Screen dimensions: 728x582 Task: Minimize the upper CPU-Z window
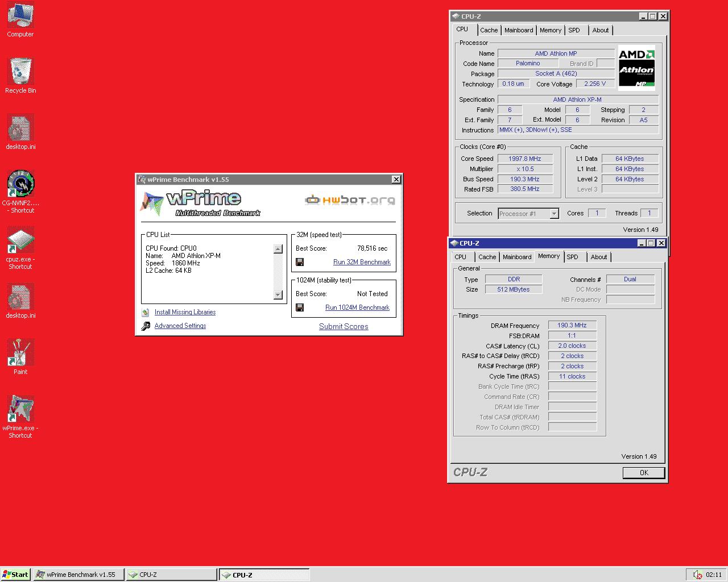tap(643, 16)
